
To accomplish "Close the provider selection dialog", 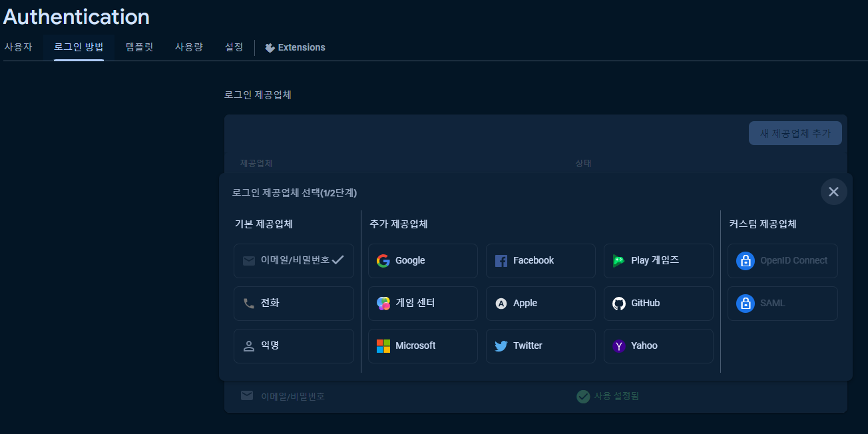I will pos(833,192).
